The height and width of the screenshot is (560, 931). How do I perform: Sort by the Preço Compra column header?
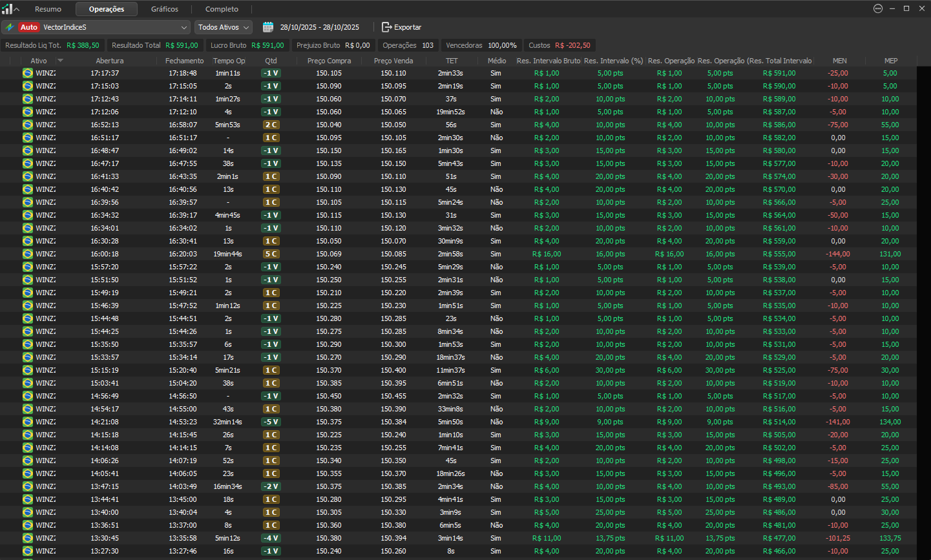(329, 61)
